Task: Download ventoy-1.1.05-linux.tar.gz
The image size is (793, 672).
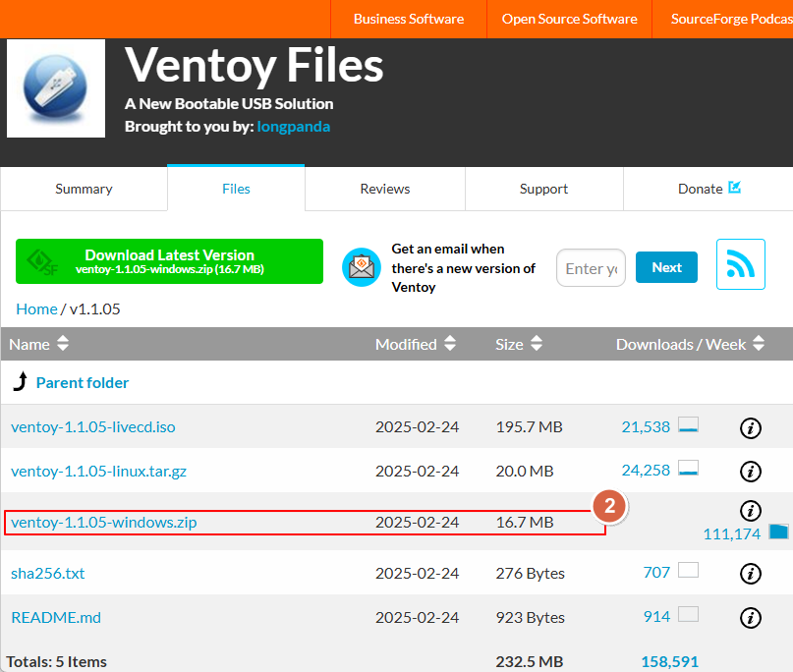Action: point(98,472)
